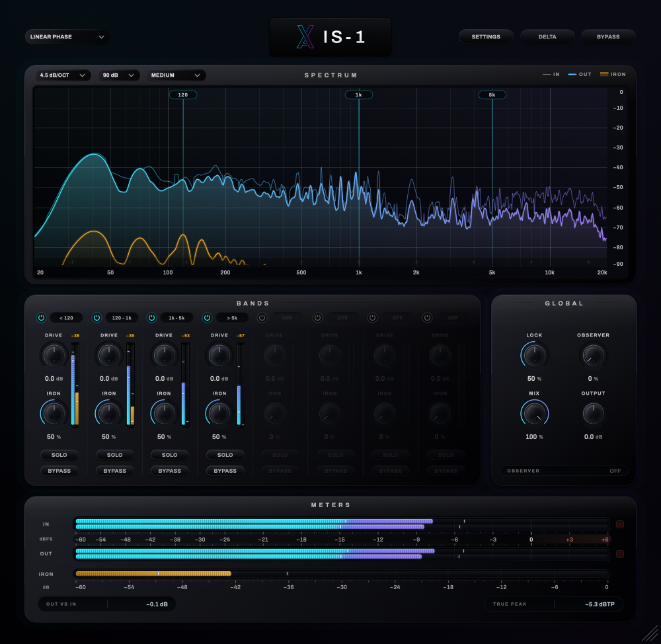Solo the > 5k band
This screenshot has width=661, height=644.
(225, 455)
